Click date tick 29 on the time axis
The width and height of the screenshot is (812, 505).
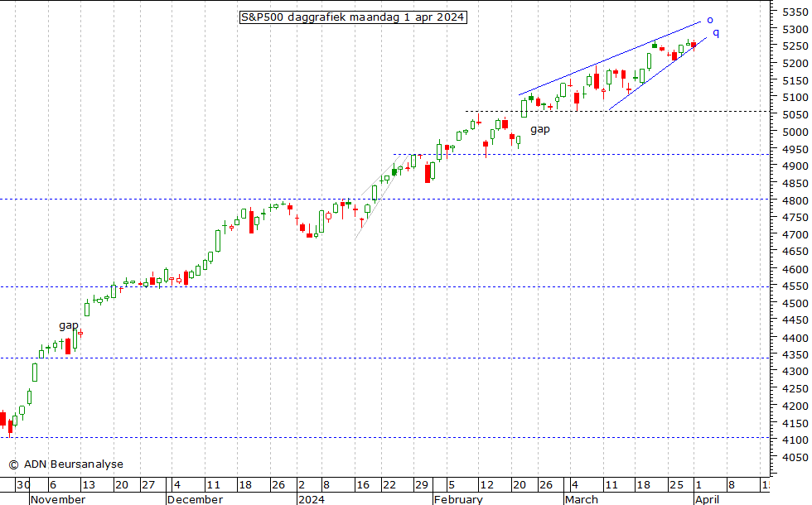click(x=421, y=486)
